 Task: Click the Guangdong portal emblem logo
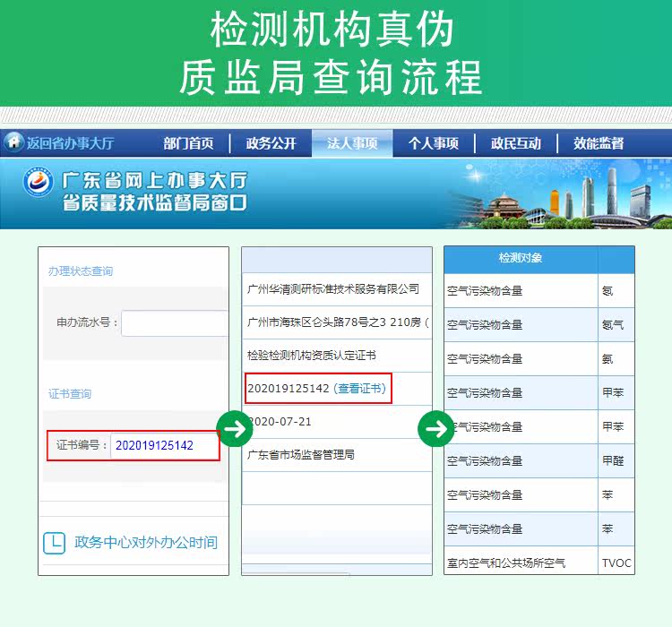tap(38, 182)
